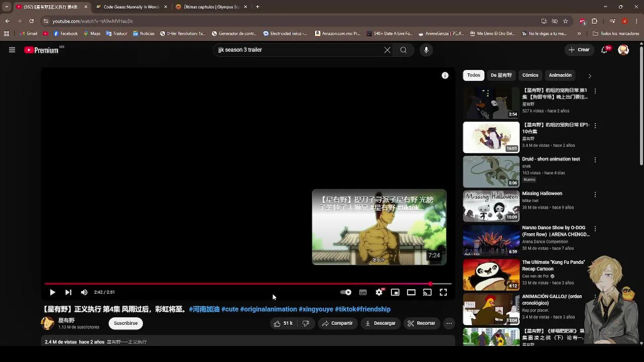Reload the page in Chrome
644x362 pixels.
point(31,21)
